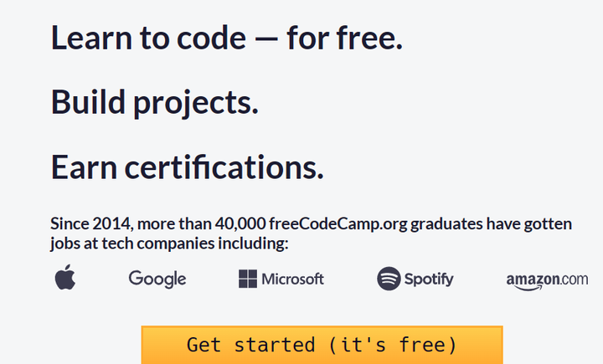Click the "Since 2014" text
The width and height of the screenshot is (603, 364).
pyautogui.click(x=90, y=224)
